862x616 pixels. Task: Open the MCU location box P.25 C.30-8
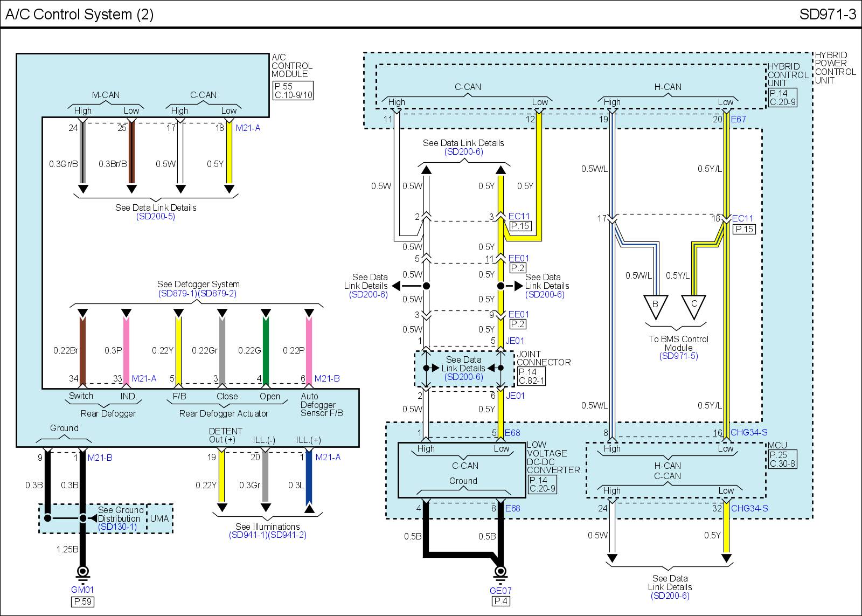point(782,459)
